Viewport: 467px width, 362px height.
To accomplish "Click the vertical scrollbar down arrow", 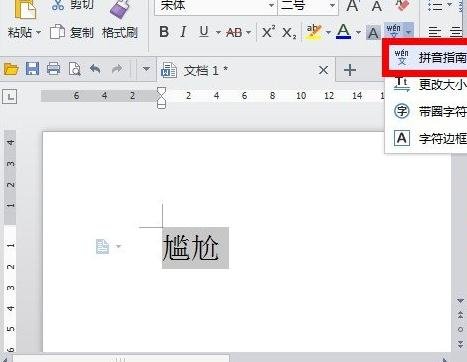I will click(x=460, y=301).
